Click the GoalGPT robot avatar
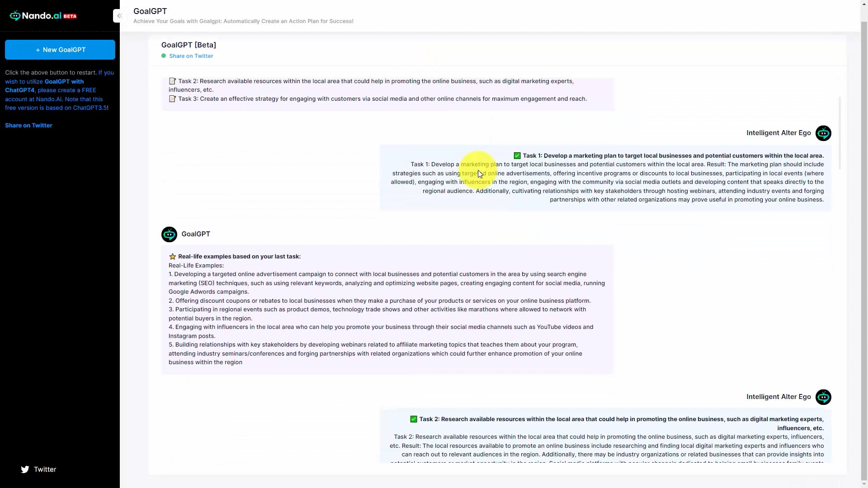This screenshot has width=868, height=488. [x=169, y=235]
